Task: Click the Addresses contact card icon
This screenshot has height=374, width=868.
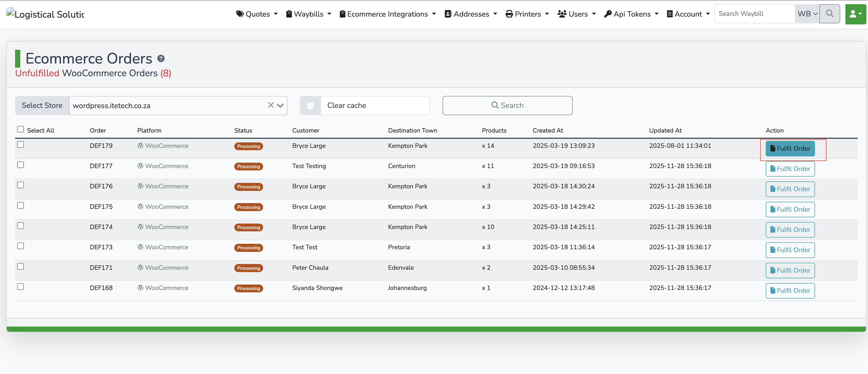Action: [x=447, y=14]
